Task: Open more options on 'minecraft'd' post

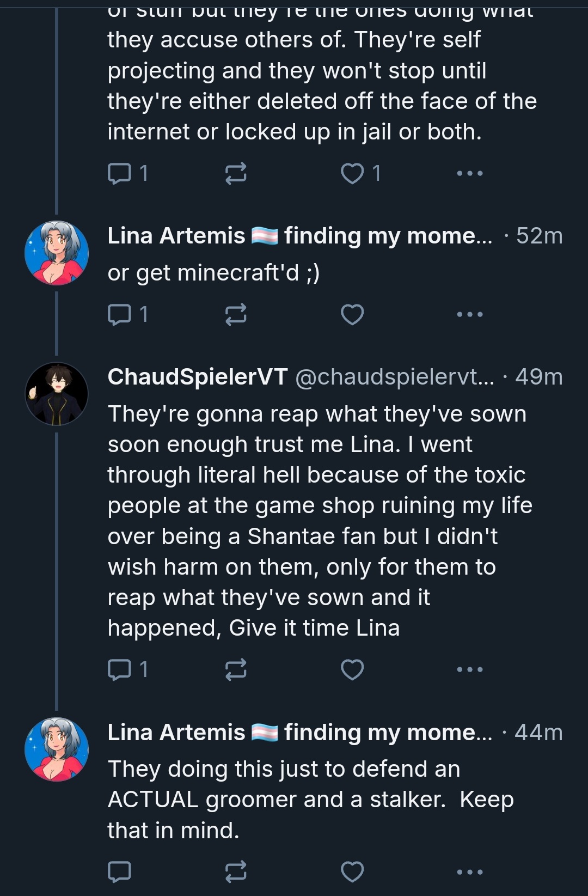Action: (469, 314)
